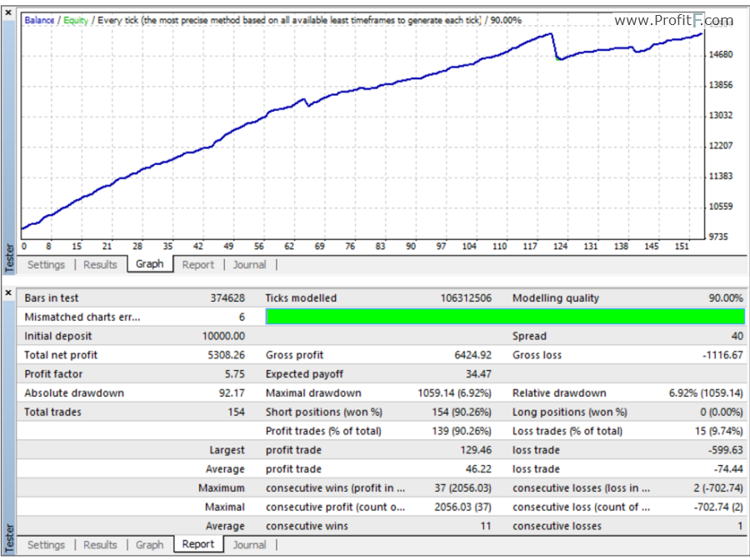Click Profit trades value 139 (90.26%)

(462, 431)
